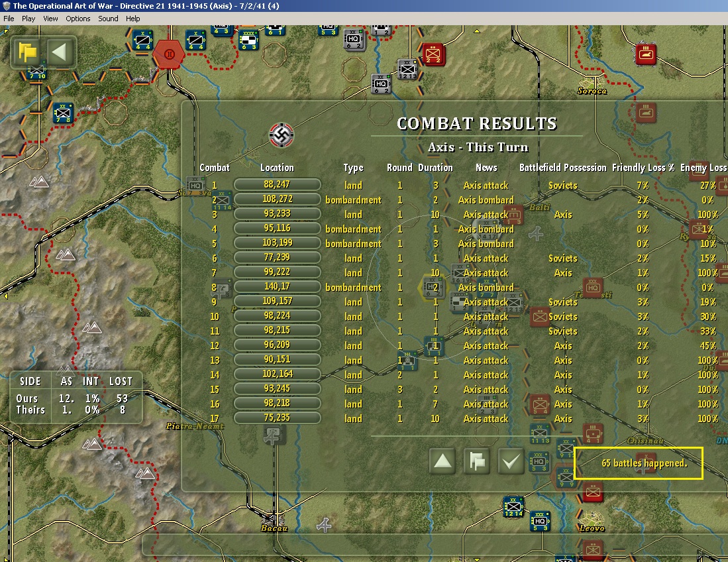Click the left arrow back button

point(59,52)
